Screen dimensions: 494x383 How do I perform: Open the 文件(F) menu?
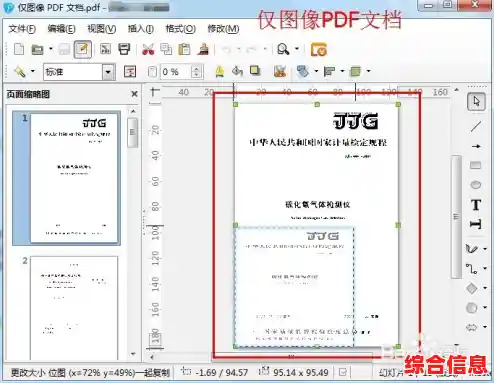pos(22,29)
